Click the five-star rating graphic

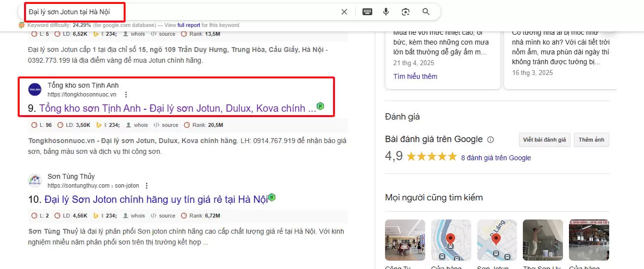pyautogui.click(x=432, y=157)
